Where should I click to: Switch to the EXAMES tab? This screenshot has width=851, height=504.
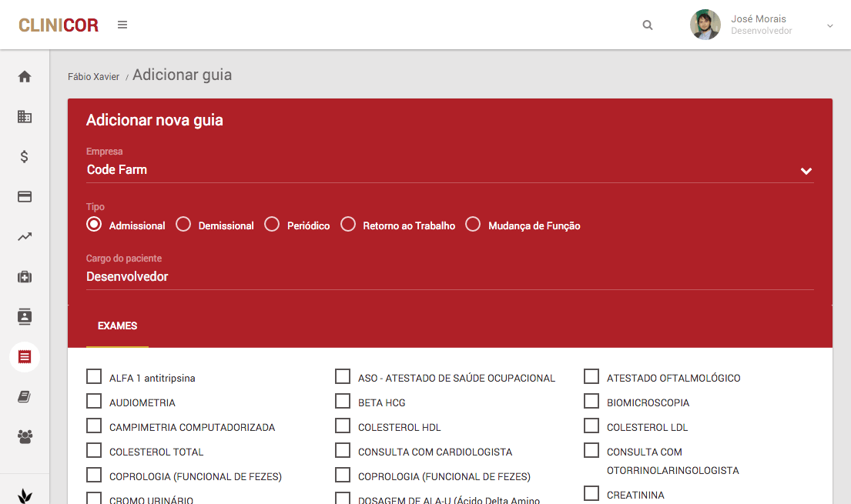(x=117, y=326)
